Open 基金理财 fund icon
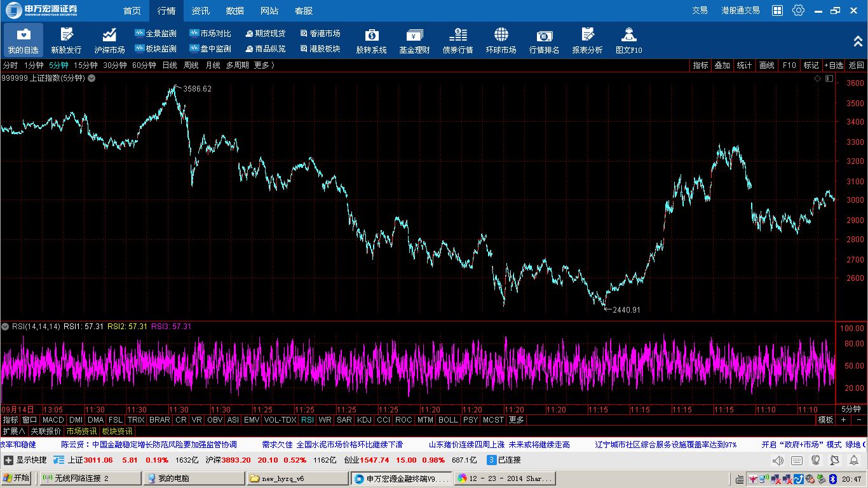Screen dimensions: 868x488 414,40
